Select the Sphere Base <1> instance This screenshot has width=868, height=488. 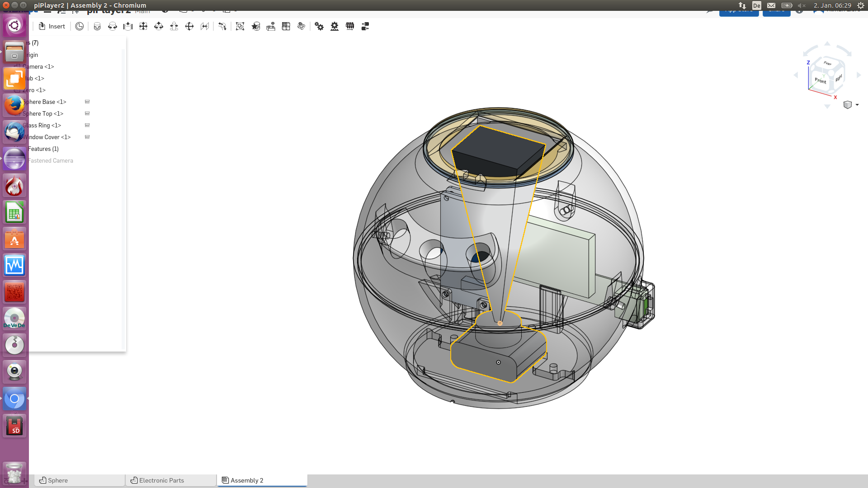point(44,102)
